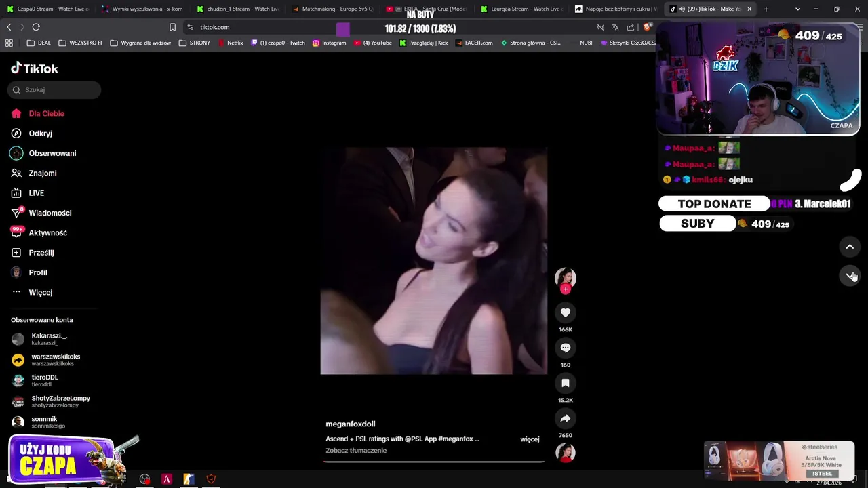Screen dimensions: 868x488
Task: Open the apps grid icon on the bookmarks bar
Action: [x=9, y=43]
